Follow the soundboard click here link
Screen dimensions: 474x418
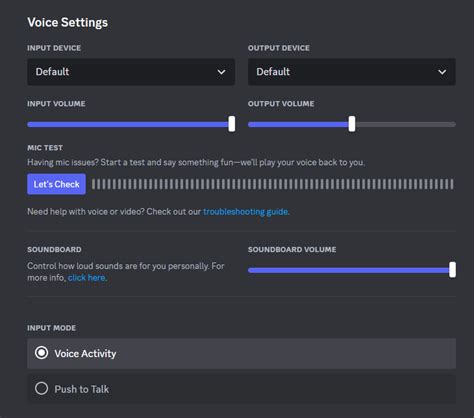click(87, 278)
